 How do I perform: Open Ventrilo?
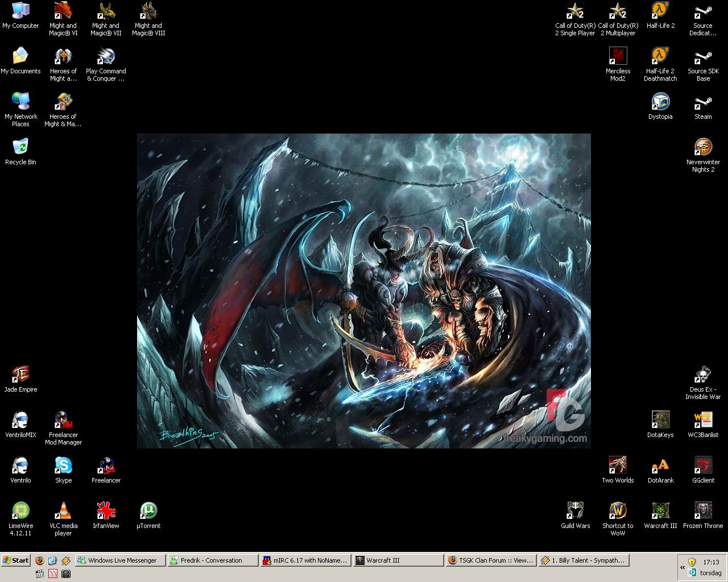click(20, 465)
